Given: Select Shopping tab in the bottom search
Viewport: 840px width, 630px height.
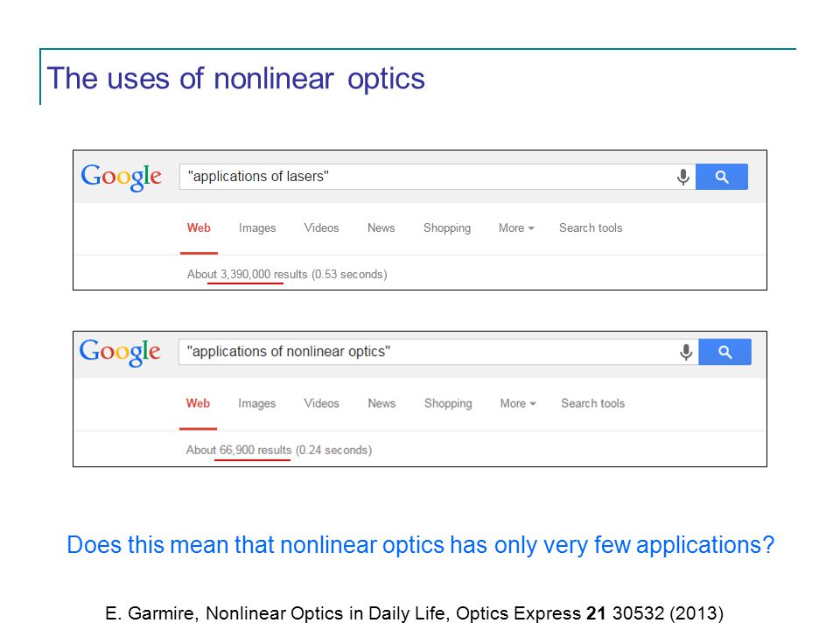Looking at the screenshot, I should point(448,404).
